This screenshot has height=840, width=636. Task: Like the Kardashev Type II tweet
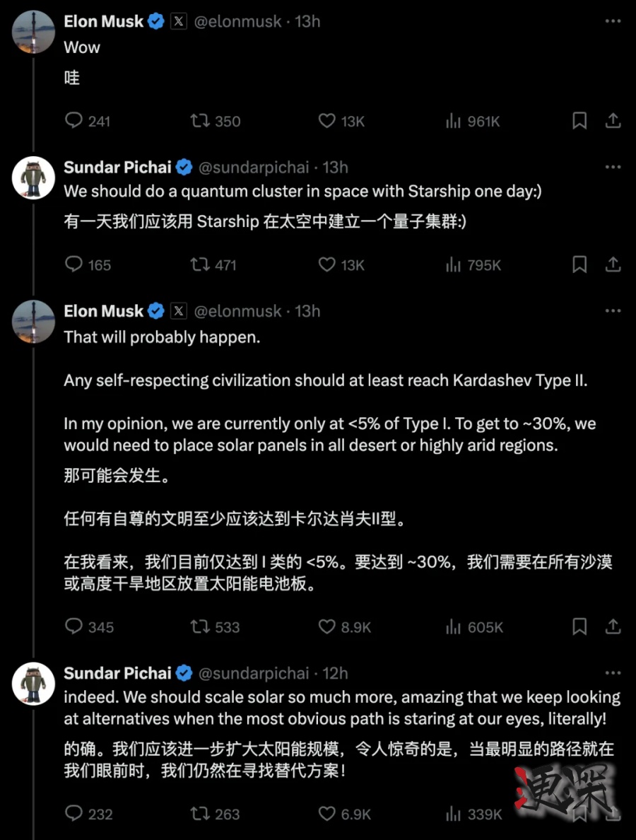pyautogui.click(x=326, y=626)
